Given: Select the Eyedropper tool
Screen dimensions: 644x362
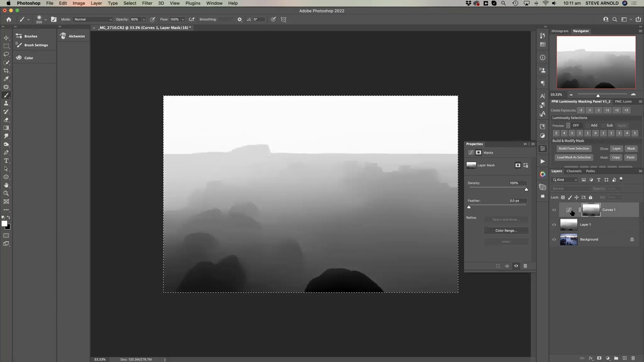Looking at the screenshot, I should [x=6, y=79].
